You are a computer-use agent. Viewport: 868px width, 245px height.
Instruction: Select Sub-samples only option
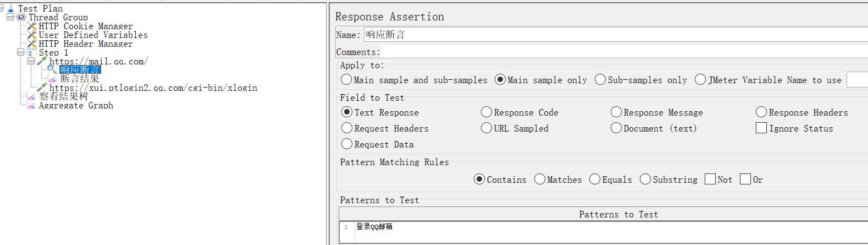tap(600, 80)
